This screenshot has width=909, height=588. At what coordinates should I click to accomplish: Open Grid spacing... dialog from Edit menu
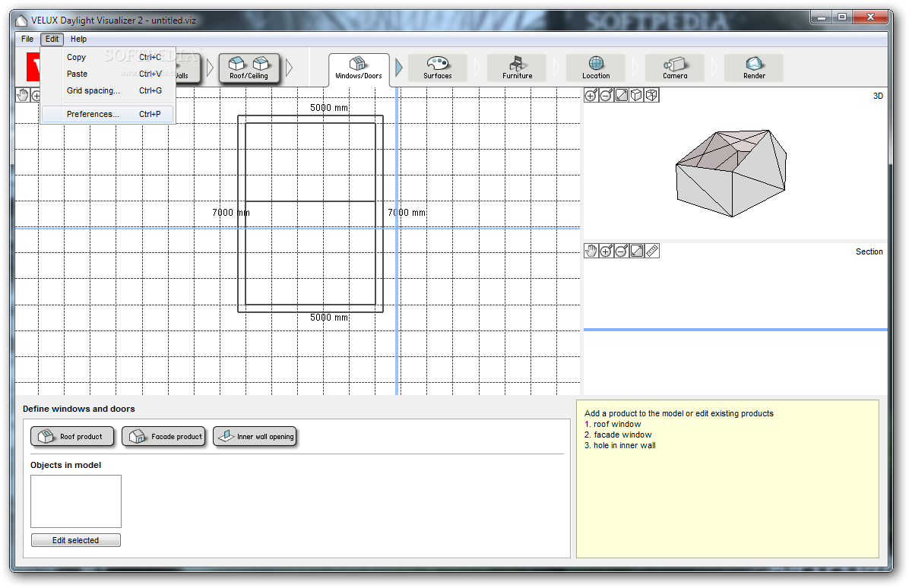click(109, 91)
